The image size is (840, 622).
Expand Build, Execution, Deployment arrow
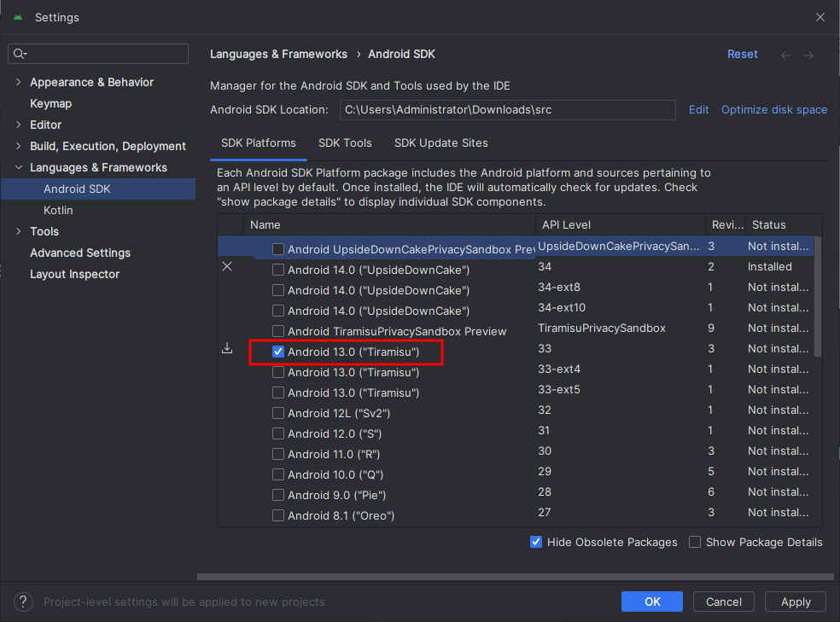[19, 146]
